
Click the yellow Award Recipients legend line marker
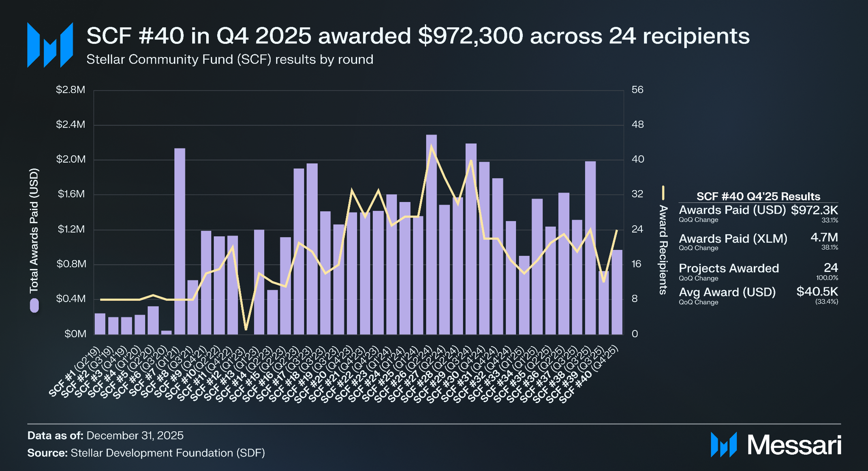[663, 193]
